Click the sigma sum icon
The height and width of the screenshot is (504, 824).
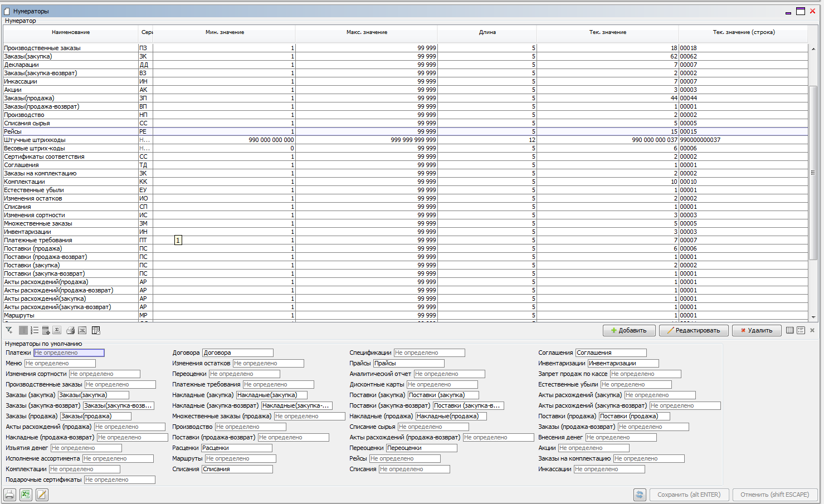57,330
